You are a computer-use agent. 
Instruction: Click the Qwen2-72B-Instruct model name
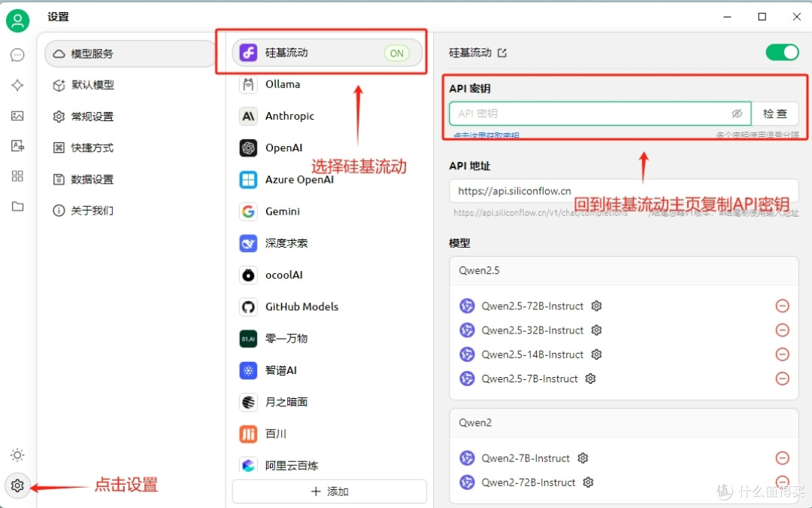pos(529,482)
